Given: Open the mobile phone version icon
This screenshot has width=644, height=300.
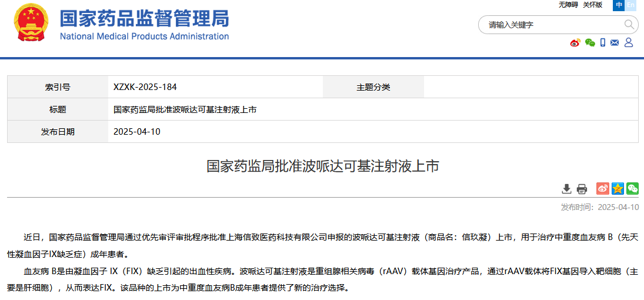Looking at the screenshot, I should 603,42.
